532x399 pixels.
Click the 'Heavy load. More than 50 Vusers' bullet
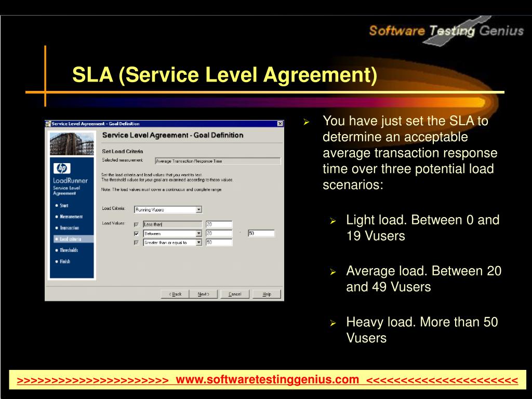tap(422, 330)
